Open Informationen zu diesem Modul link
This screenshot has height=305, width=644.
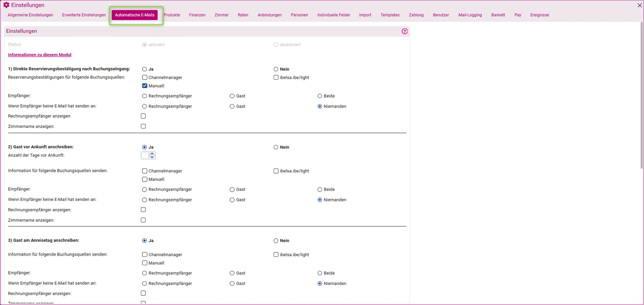[x=39, y=55]
